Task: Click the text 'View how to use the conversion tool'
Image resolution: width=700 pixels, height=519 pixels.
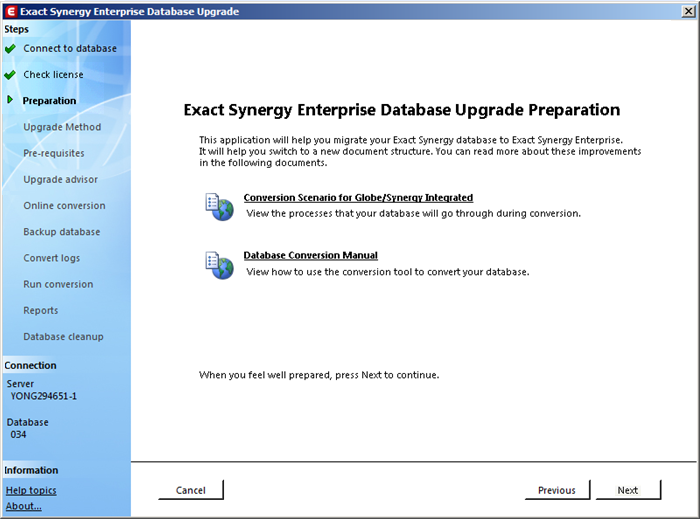Action: [325, 272]
